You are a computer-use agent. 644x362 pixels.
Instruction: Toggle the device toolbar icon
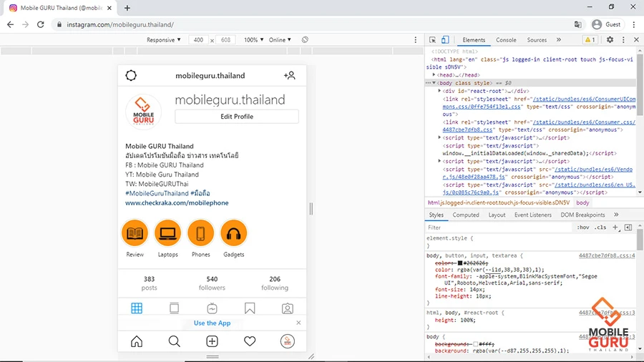445,40
